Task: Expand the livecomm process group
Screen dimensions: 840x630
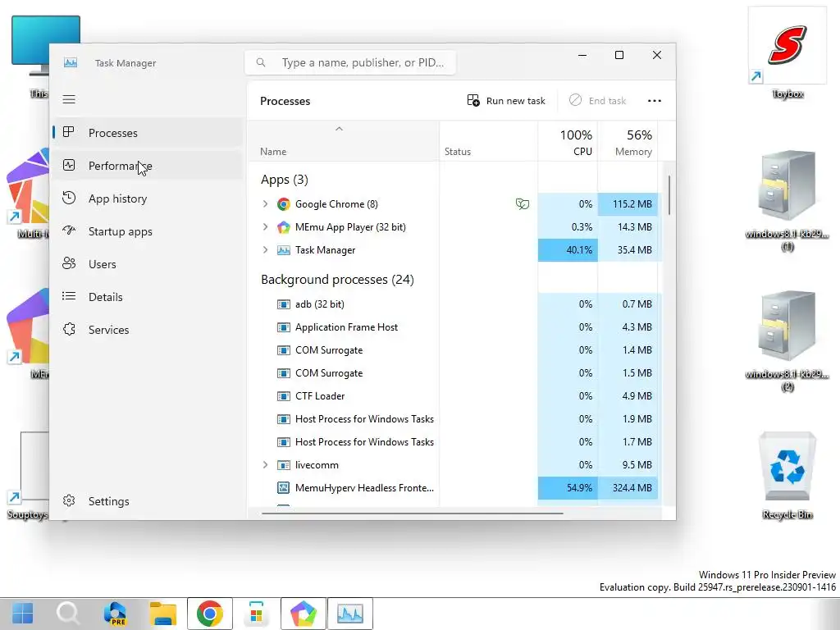Action: (x=265, y=464)
